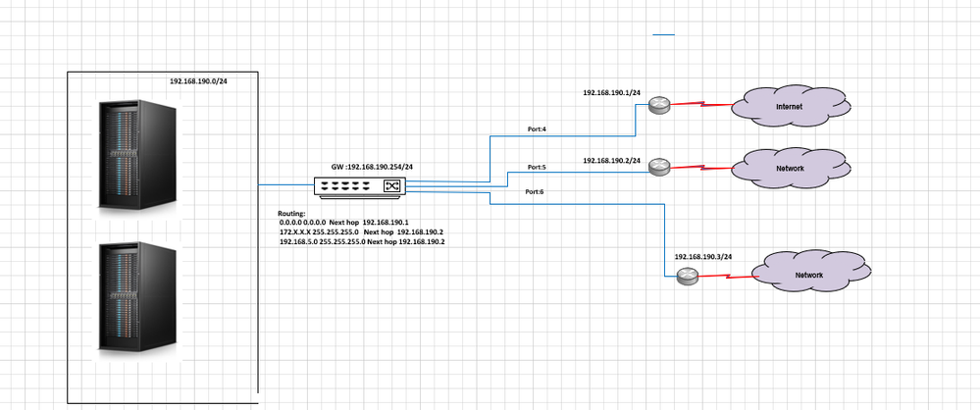Select the router at 192.168.190.3/24
The height and width of the screenshot is (410, 980).
click(x=688, y=277)
